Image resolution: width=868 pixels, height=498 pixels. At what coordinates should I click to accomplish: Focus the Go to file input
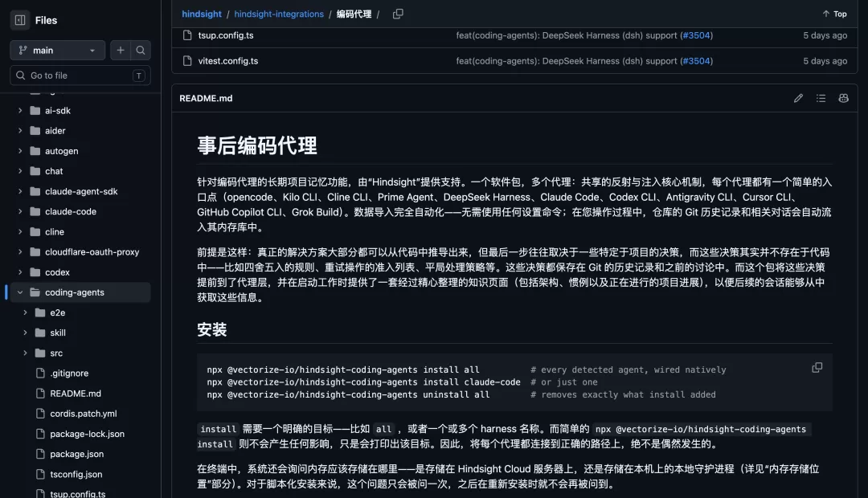tap(80, 76)
